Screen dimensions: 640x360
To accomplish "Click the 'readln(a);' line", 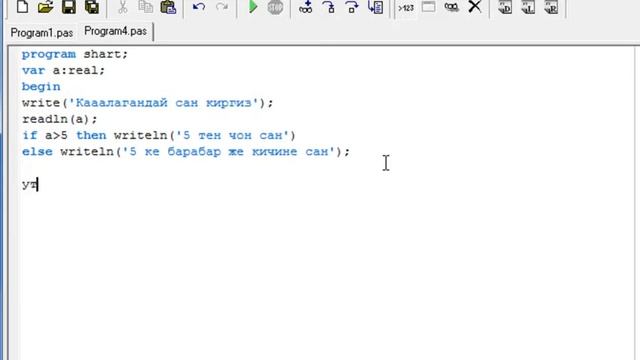I will pyautogui.click(x=60, y=120).
